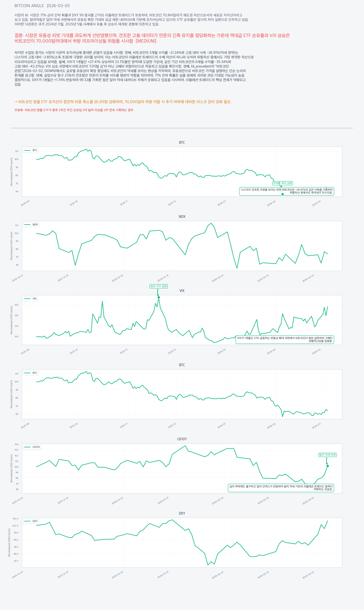Select the 달러 약세 둔화 annotation label
The image size is (364, 610).
point(327,455)
